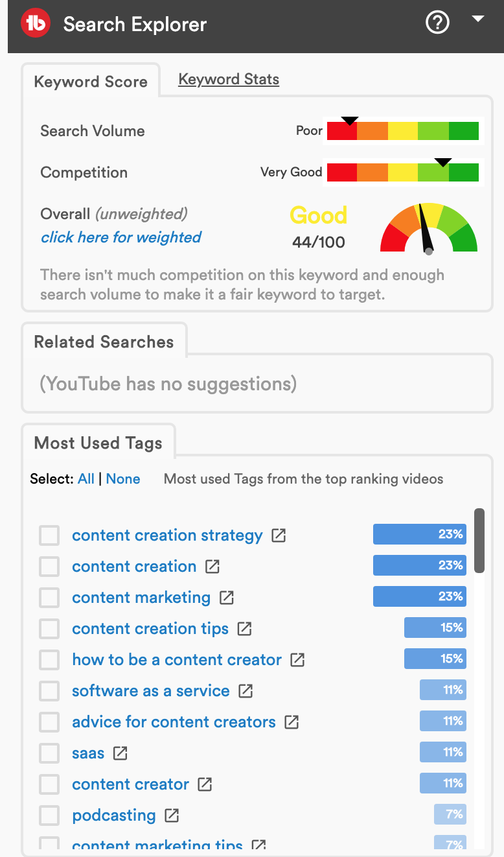This screenshot has height=857, width=504.
Task: Tick the content creation tips checkbox
Action: coord(49,629)
